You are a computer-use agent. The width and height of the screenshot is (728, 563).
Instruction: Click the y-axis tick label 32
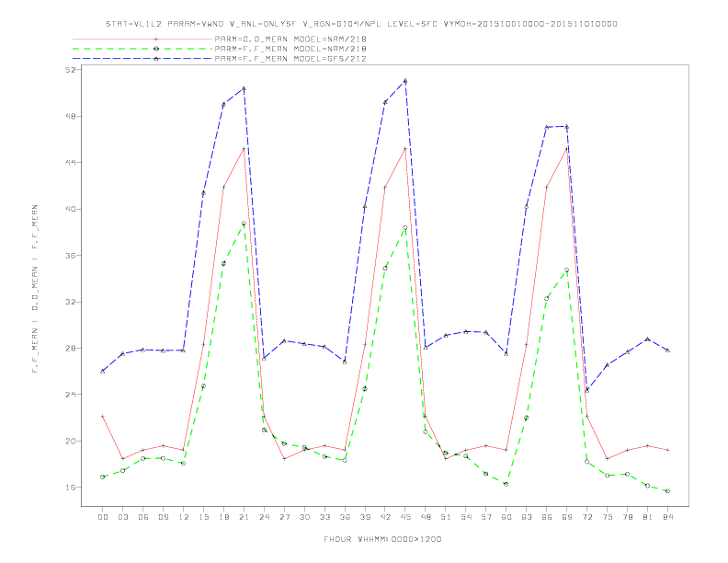pyautogui.click(x=69, y=302)
